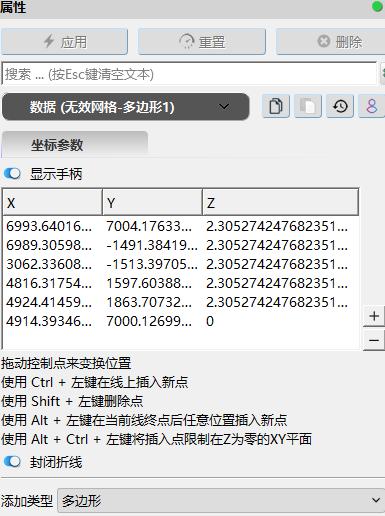Image resolution: width=385 pixels, height=516 pixels.
Task: Click the plus add row button
Action: (x=374, y=316)
